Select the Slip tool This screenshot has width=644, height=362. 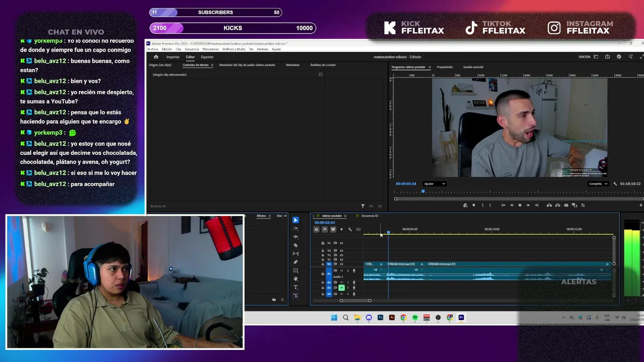tap(296, 254)
